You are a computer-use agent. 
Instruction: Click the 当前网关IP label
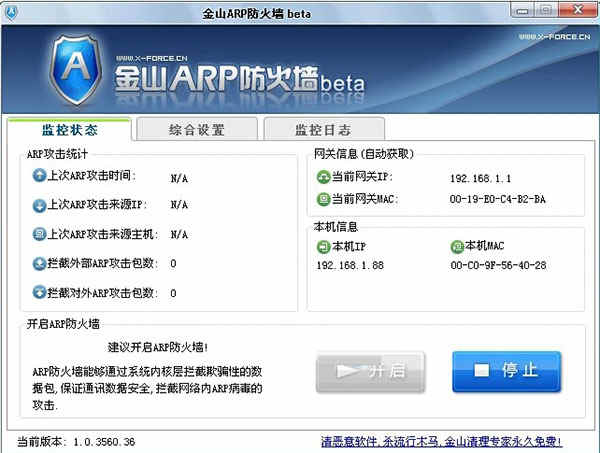(x=362, y=177)
